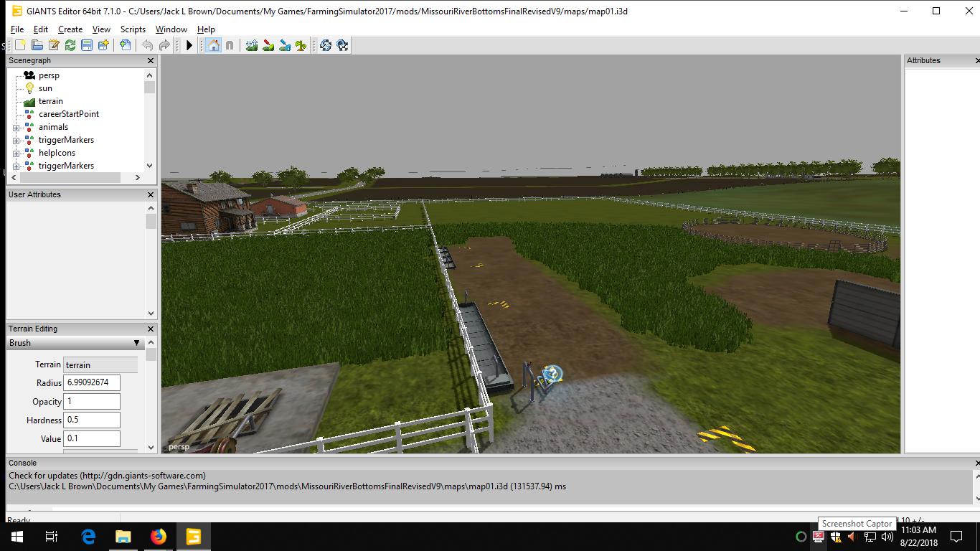Click the green Reload arrows icon
Image resolution: width=980 pixels, height=551 pixels.
[70, 45]
